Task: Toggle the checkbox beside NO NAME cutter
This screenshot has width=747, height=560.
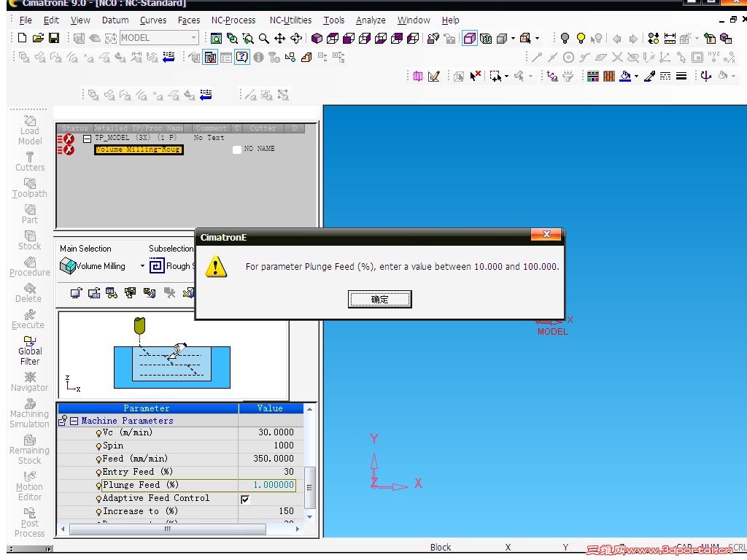Action: tap(237, 149)
